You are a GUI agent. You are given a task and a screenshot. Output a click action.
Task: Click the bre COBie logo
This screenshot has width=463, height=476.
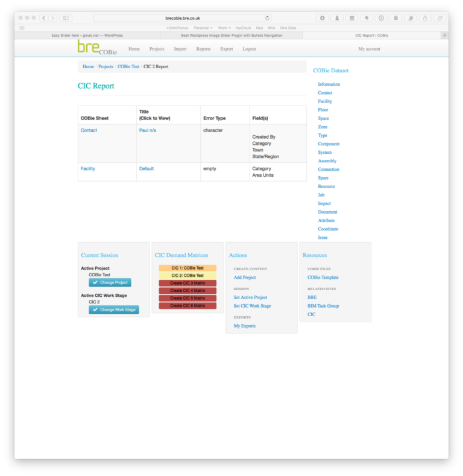pos(97,48)
